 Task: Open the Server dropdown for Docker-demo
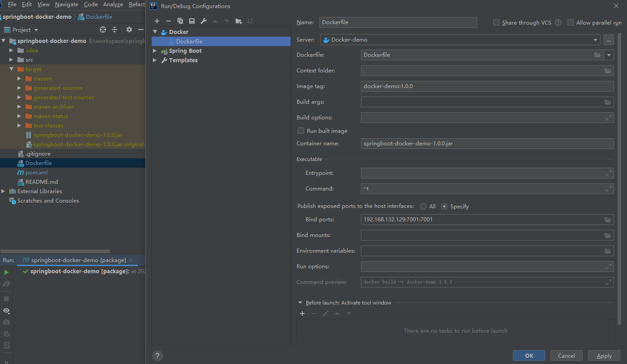click(595, 40)
